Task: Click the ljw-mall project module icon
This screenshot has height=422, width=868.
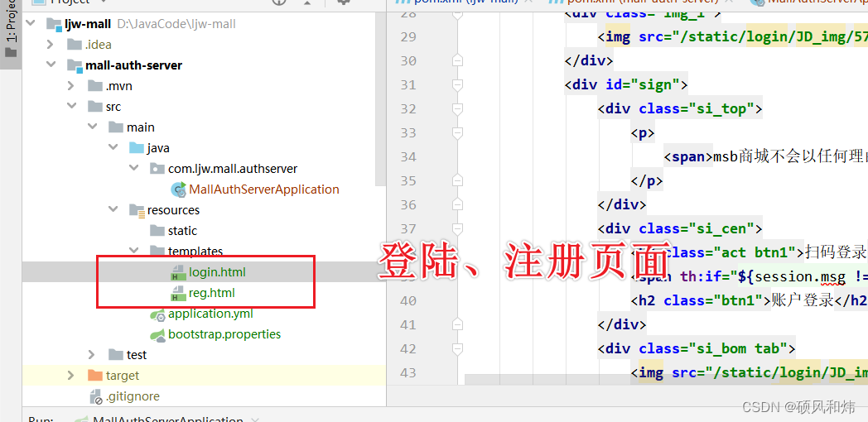Action: [54, 24]
